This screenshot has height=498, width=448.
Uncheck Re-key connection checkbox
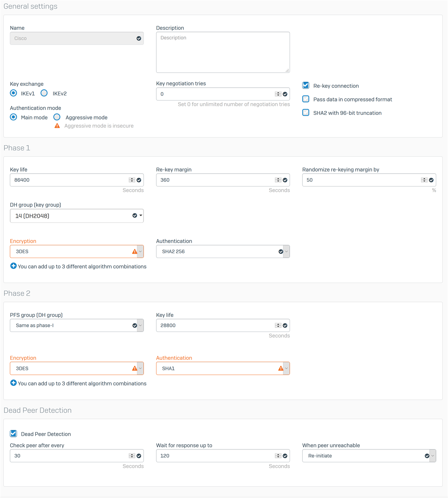306,85
